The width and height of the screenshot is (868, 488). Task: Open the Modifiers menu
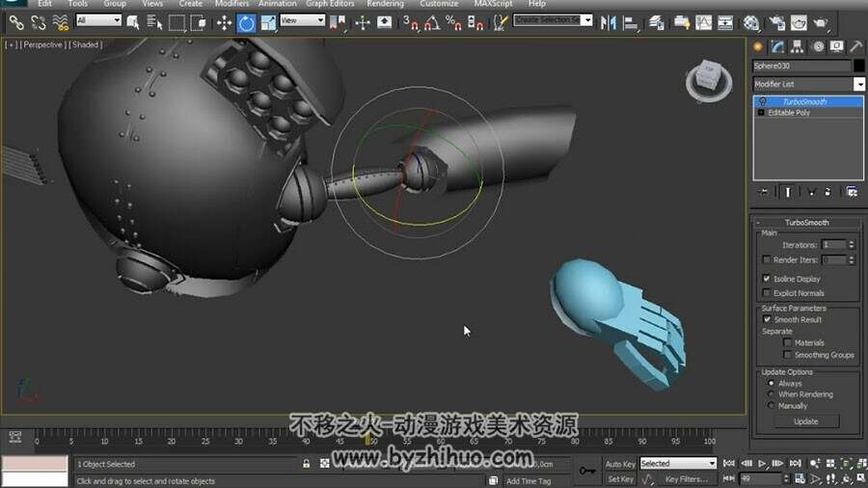(x=231, y=4)
